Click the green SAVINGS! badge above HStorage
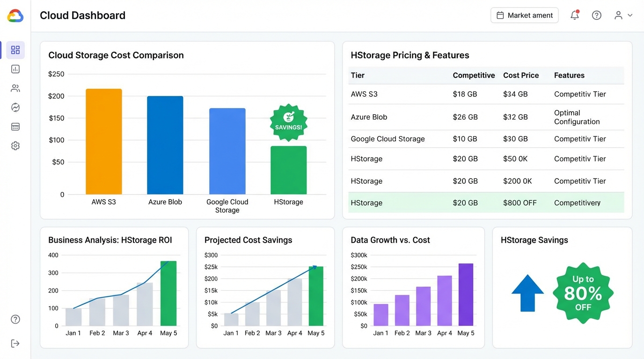 (x=288, y=122)
